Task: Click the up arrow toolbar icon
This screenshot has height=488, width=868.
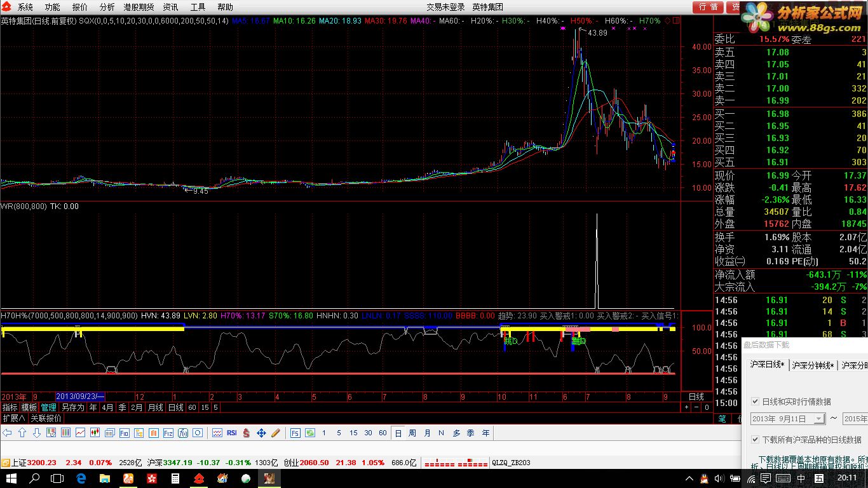Action: [x=22, y=433]
